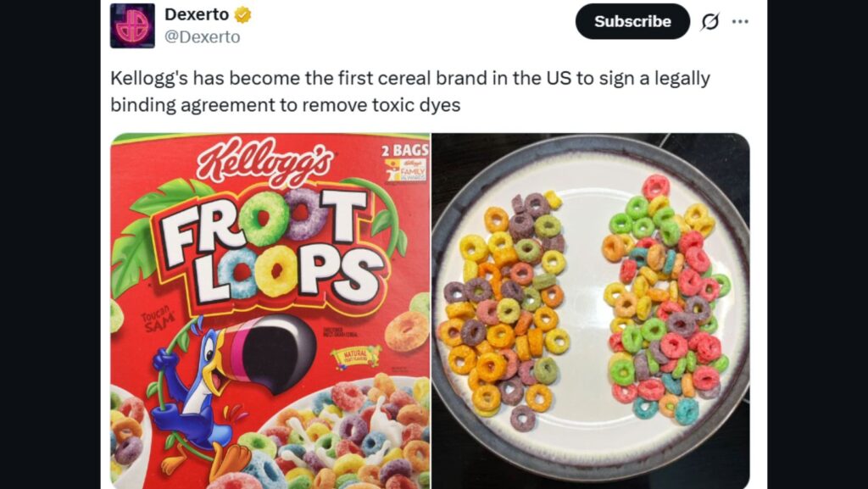The height and width of the screenshot is (489, 868).
Task: Click the Grok slashed-circle icon
Action: pos(709,21)
